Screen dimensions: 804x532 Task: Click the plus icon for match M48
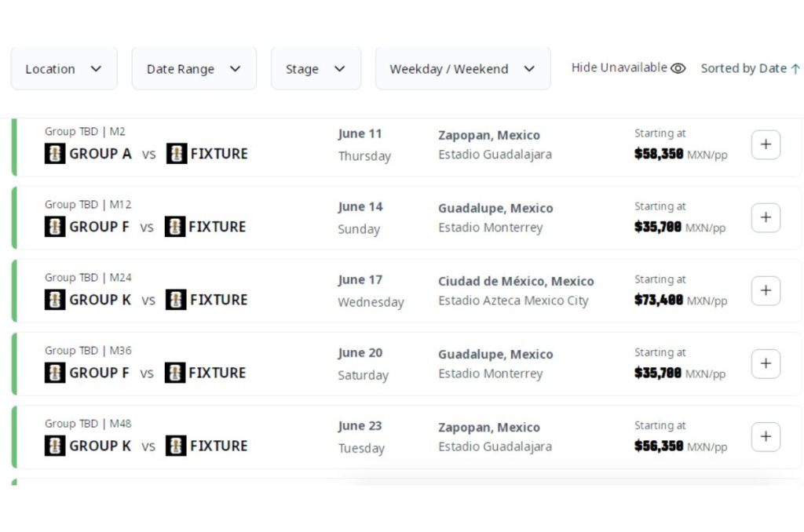766,436
